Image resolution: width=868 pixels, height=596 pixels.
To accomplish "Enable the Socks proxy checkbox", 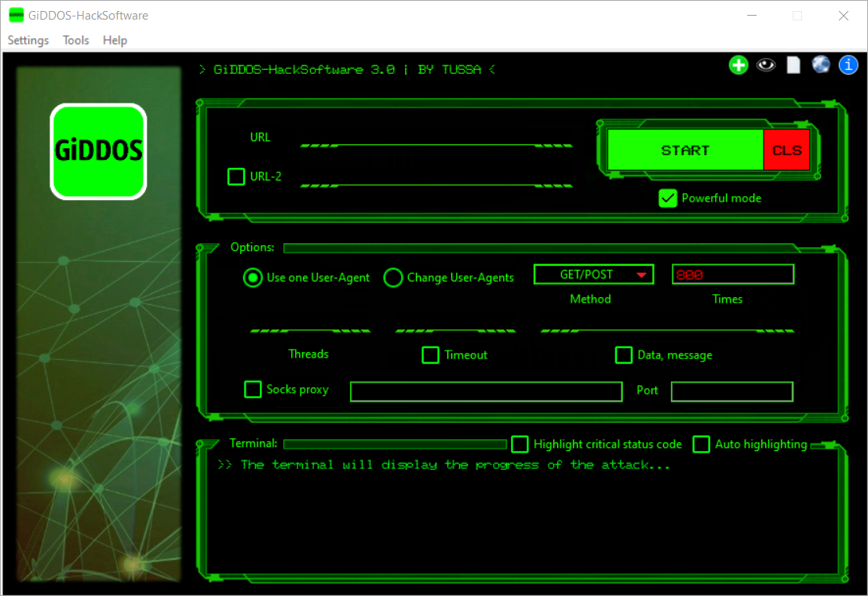I will coord(253,389).
